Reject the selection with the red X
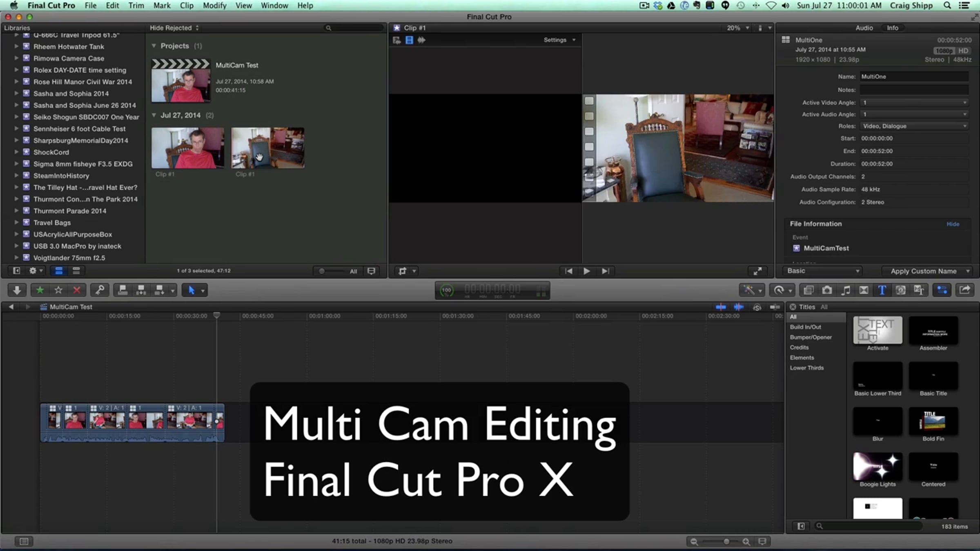 76,290
